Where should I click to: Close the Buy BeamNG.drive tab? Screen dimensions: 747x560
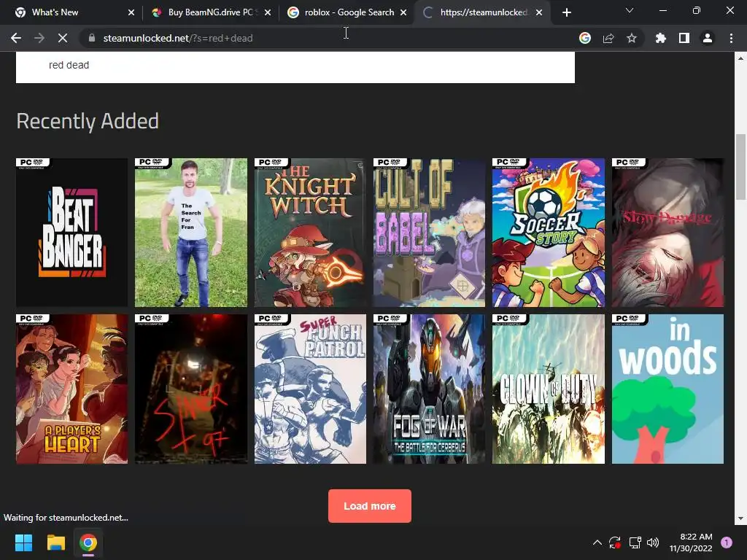pyautogui.click(x=268, y=12)
